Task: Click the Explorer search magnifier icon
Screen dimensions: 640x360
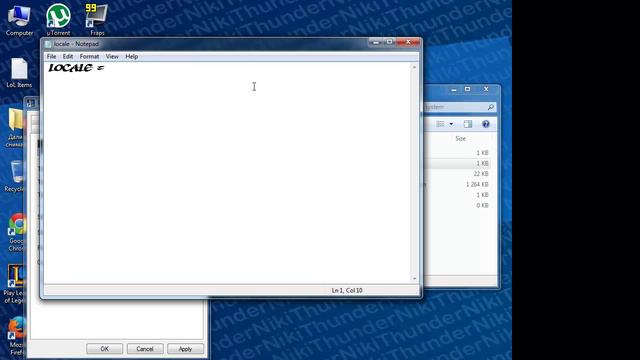Action: 491,107
